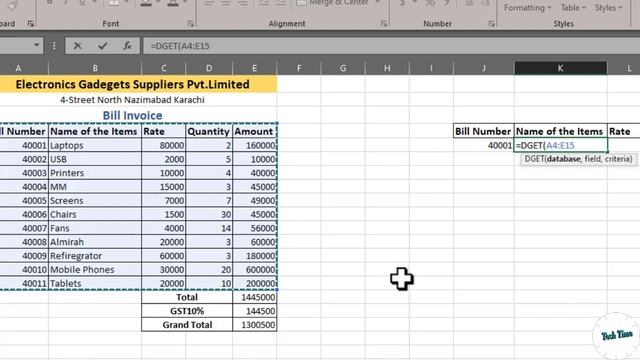Open the Conditional Formatting dropdown
Screen dimensions: 640x360
pos(527,7)
